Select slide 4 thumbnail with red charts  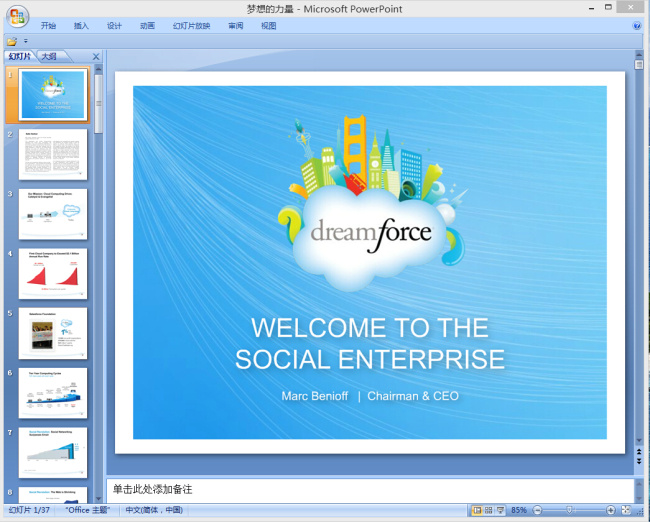pyautogui.click(x=53, y=274)
